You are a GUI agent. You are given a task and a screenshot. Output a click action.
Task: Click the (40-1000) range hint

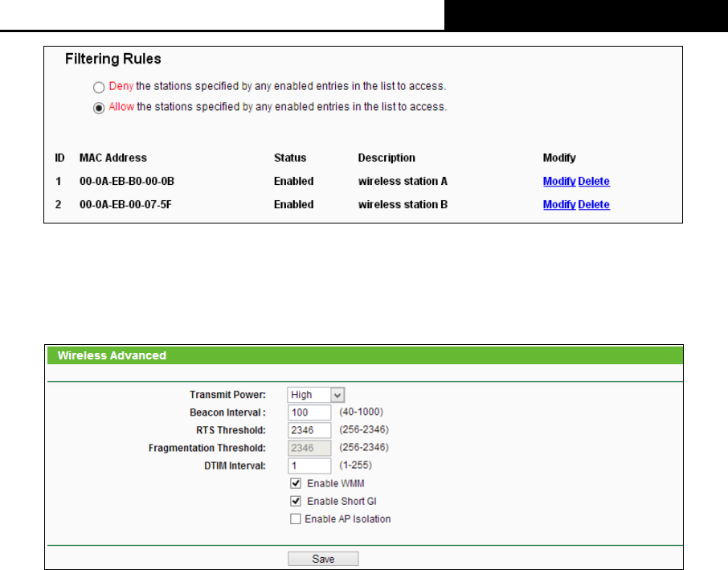pyautogui.click(x=362, y=412)
